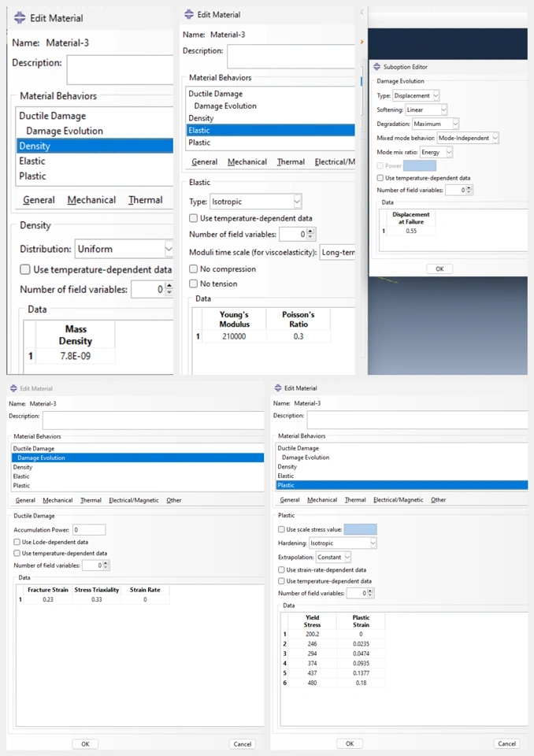Click the Poisson's Ratio cell 0.3
The height and width of the screenshot is (756, 534).
click(x=299, y=336)
